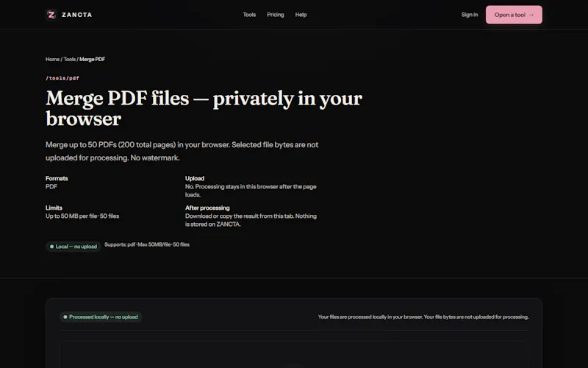This screenshot has height=368, width=588.
Task: Click the Merge PDF breadcrumb item
Action: point(93,60)
